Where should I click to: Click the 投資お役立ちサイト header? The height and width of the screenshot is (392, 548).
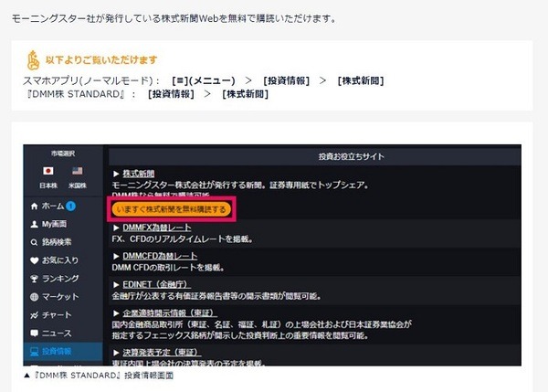(352, 156)
